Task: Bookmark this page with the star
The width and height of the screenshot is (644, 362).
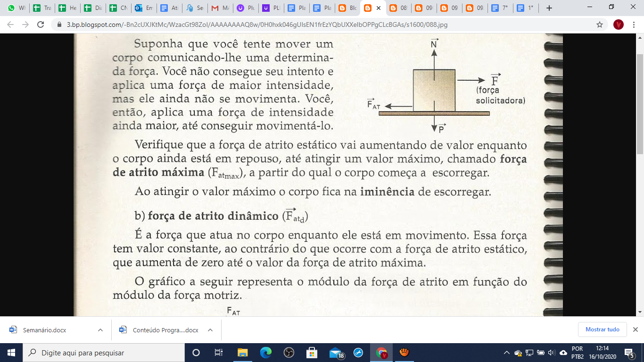Action: pyautogui.click(x=600, y=25)
